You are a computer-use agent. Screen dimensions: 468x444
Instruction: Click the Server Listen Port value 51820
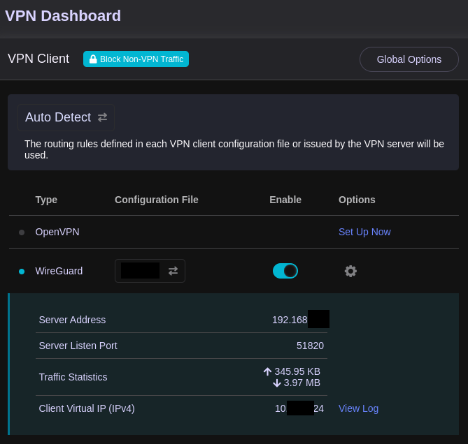click(x=310, y=346)
